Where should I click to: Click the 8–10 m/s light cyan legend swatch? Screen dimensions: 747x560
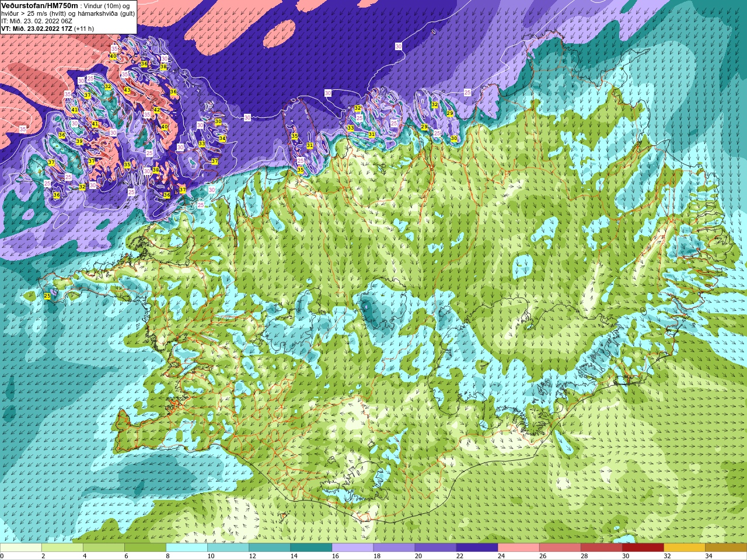pyautogui.click(x=187, y=548)
